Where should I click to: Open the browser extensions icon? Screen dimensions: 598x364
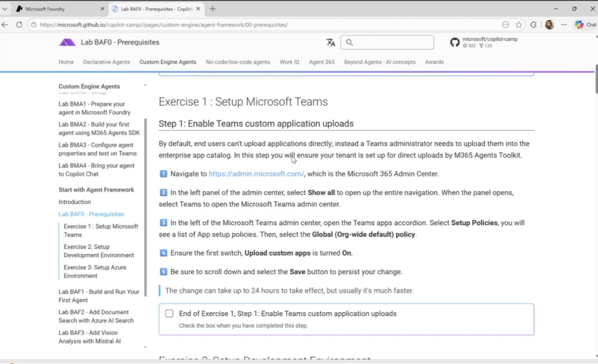533,25
